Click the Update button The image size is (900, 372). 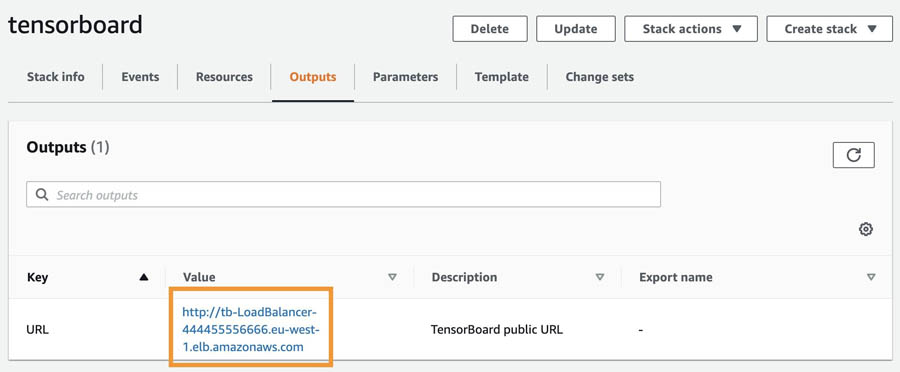(576, 29)
